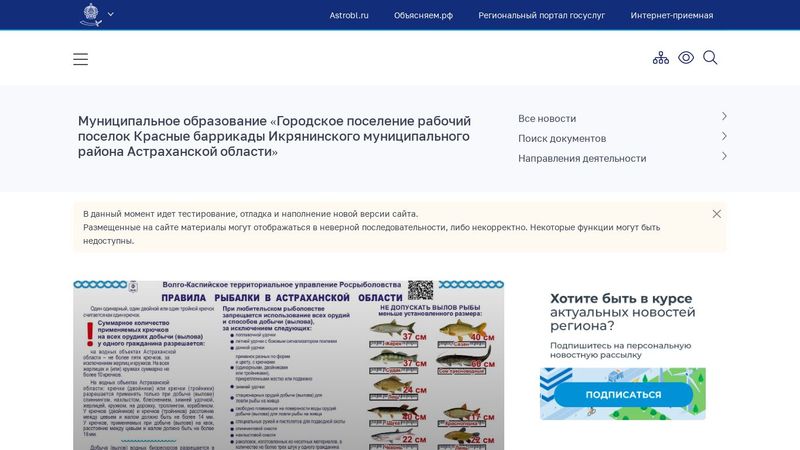Open Поиск документов menu item
The image size is (800, 450).
coord(562,138)
